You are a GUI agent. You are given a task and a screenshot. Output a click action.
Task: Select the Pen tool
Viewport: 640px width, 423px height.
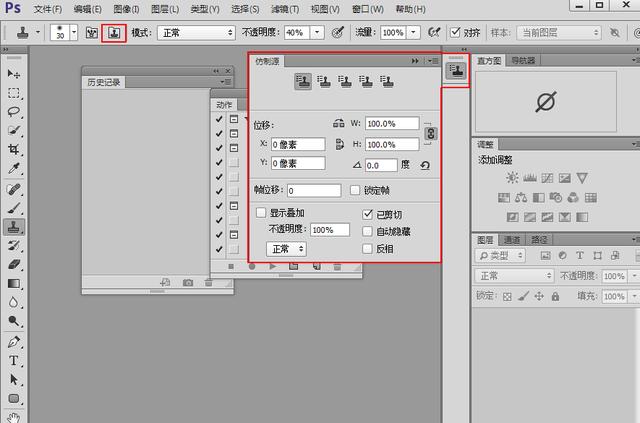coord(13,341)
